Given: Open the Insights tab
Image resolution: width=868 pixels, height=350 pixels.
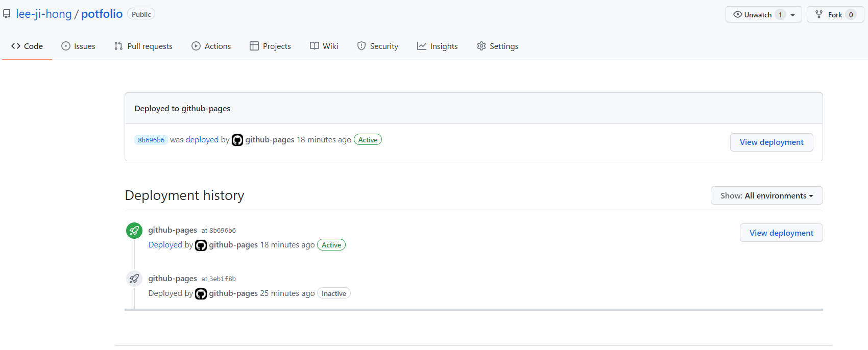Looking at the screenshot, I should pyautogui.click(x=438, y=46).
